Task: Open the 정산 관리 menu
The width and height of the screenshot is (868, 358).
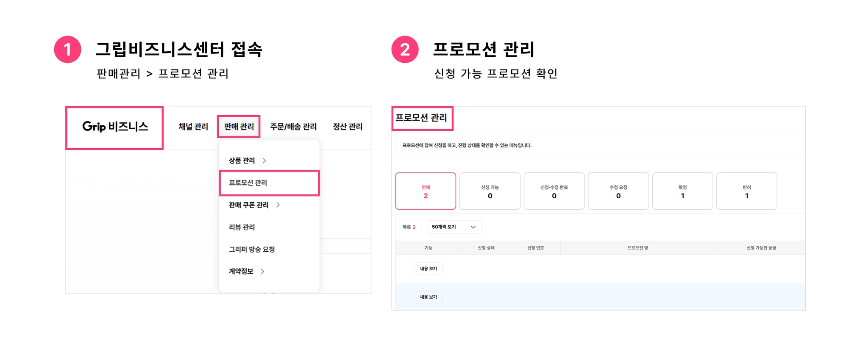Action: pos(348,127)
